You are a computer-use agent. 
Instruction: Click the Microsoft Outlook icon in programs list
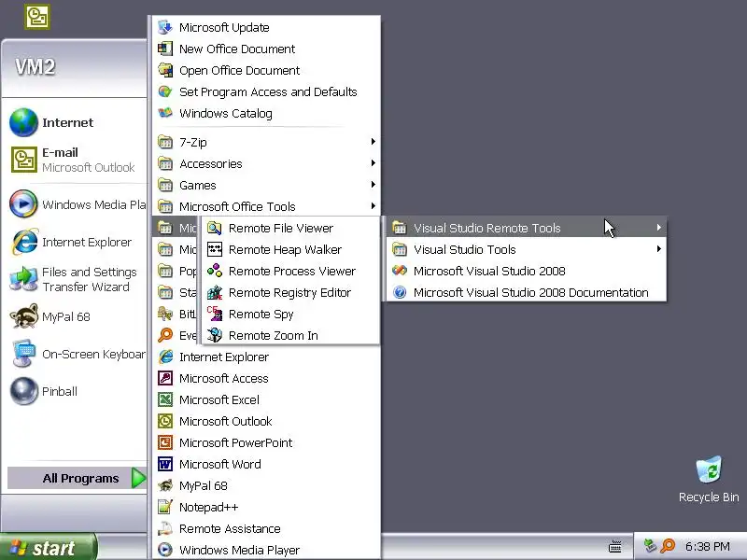[x=165, y=421]
